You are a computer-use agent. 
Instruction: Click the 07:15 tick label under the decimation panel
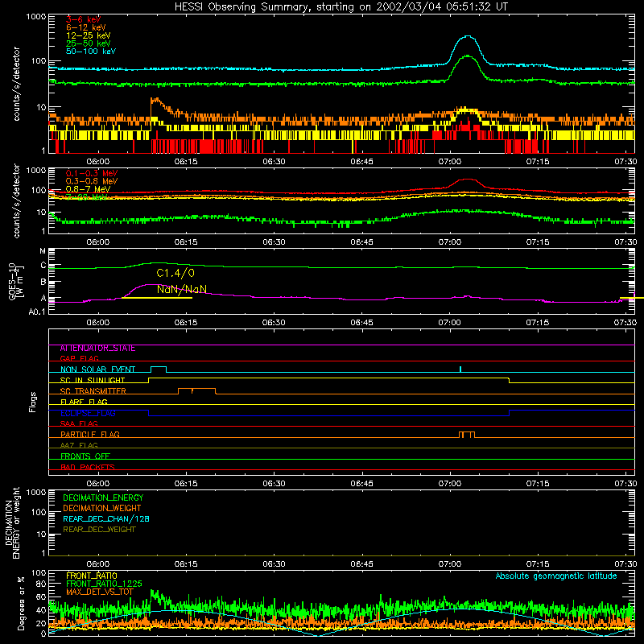click(x=538, y=564)
